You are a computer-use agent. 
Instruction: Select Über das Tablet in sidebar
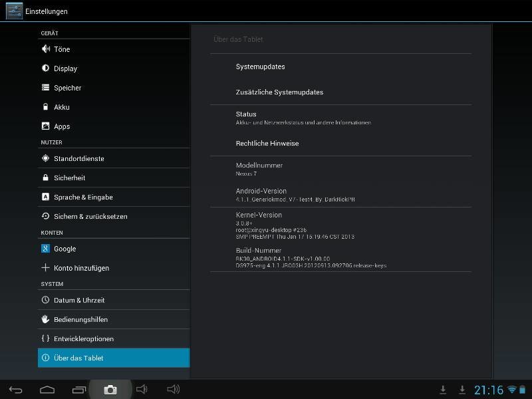coord(114,358)
